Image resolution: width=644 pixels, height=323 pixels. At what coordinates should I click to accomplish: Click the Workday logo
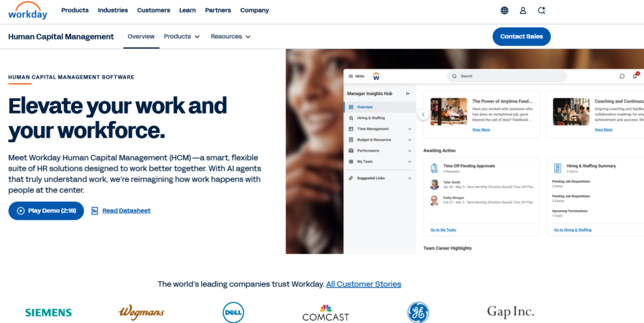tap(28, 11)
